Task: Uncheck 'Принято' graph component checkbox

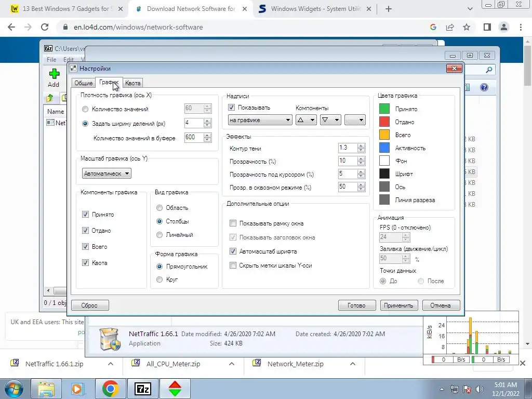Action: tap(85, 215)
